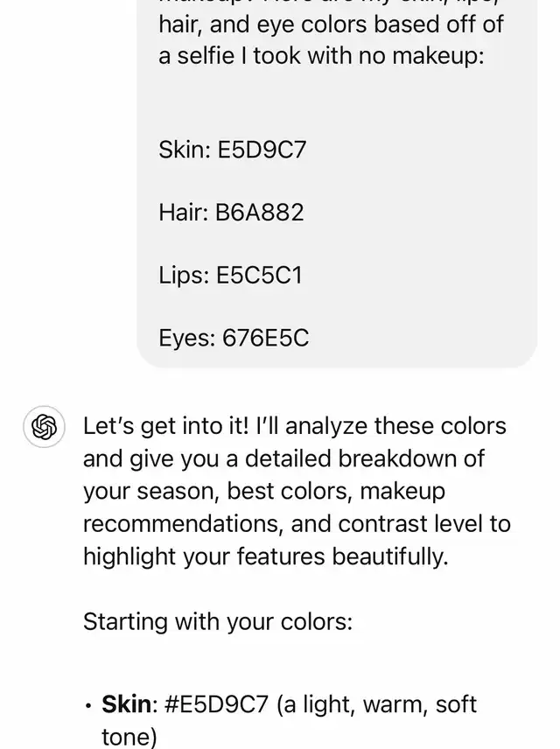Screen dimensions: 560x749
Task: Click the 'B6A882' hair hex value
Action: [x=260, y=212]
